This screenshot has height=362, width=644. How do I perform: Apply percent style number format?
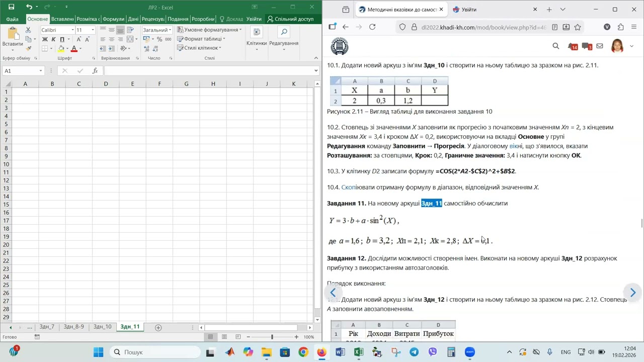[159, 39]
